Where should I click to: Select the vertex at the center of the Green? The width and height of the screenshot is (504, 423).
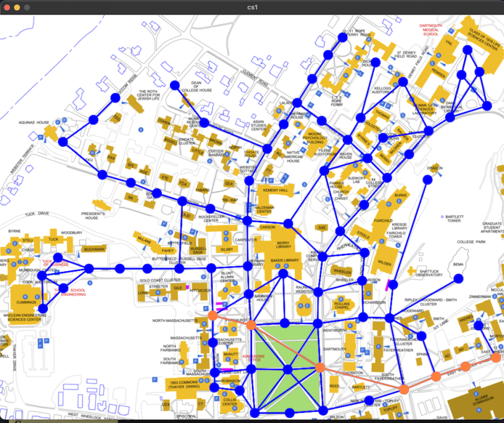287,370
